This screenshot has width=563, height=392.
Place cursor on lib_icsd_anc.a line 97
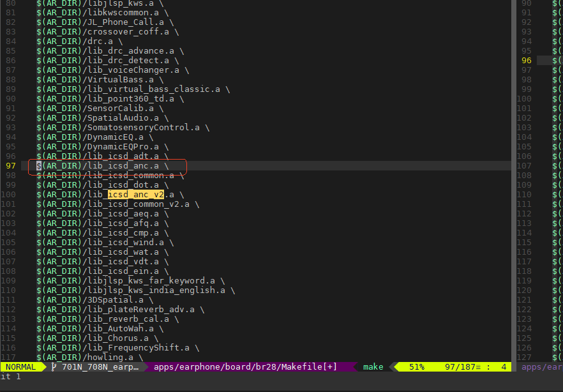102,166
